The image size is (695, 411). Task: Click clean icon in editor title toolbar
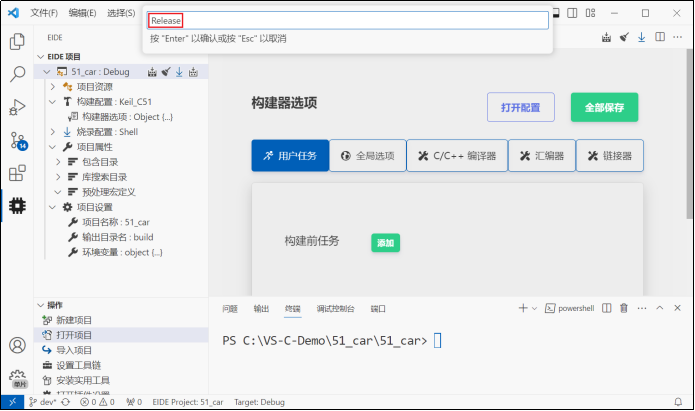coord(624,37)
